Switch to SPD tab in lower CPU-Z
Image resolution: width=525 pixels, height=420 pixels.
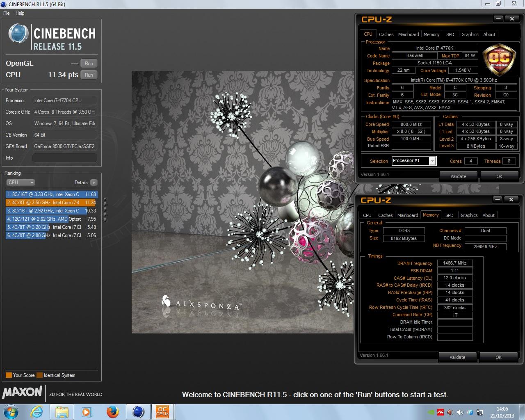pyautogui.click(x=450, y=215)
